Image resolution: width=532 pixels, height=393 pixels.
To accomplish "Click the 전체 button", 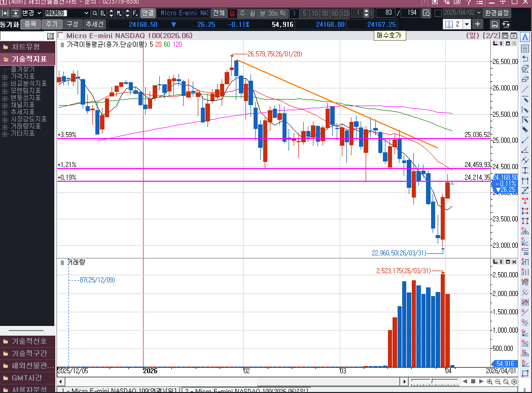I will [219, 13].
